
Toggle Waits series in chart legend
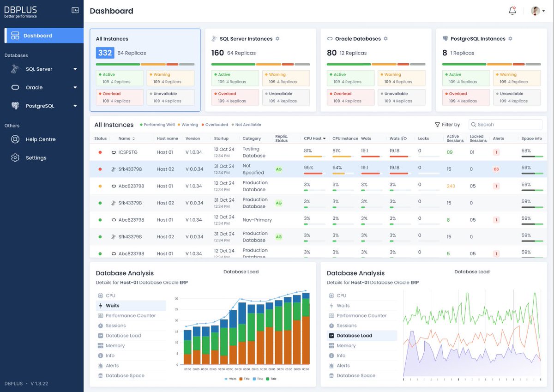tap(230, 379)
